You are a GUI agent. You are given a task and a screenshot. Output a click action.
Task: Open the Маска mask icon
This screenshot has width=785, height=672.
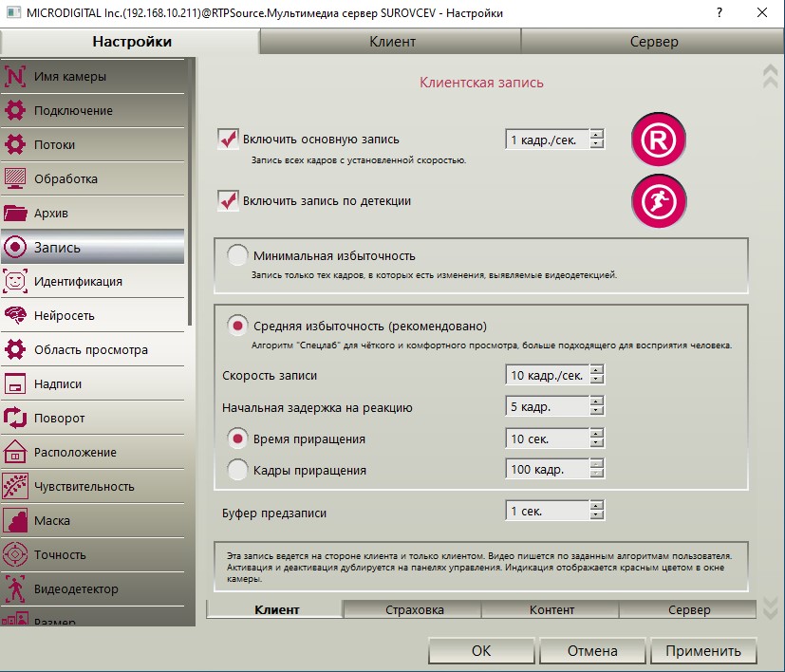pos(15,520)
